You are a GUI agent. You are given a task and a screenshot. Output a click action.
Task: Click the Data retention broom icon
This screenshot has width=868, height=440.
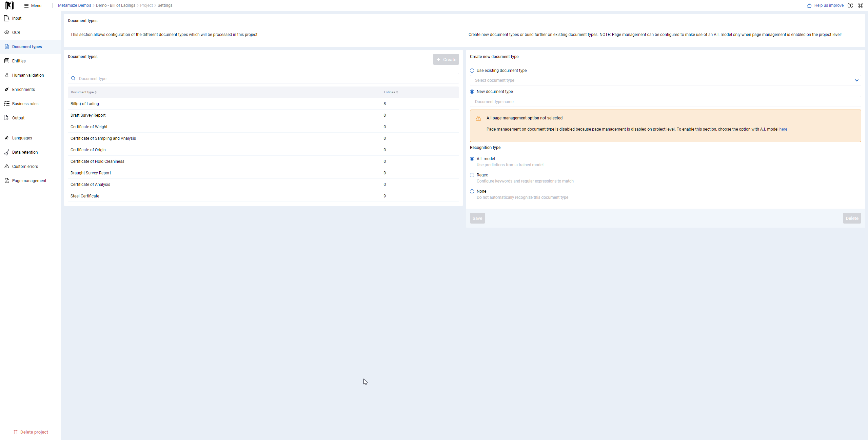point(7,152)
